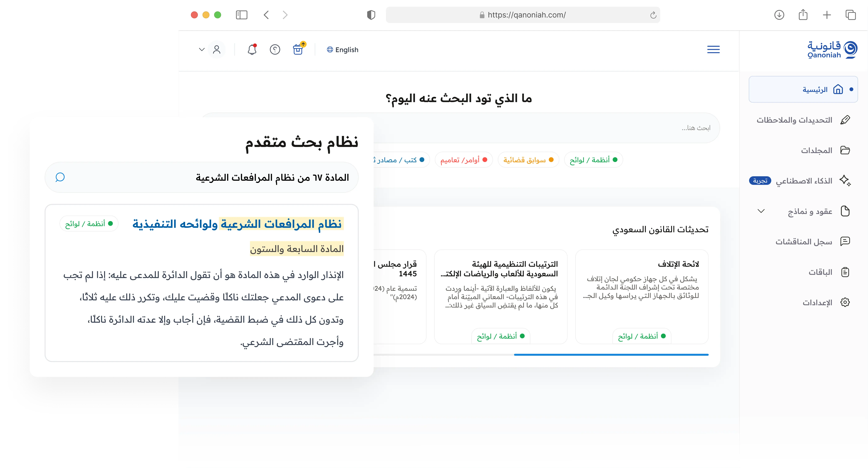868x468 pixels.
Task: Click the home icon in the sidebar
Action: point(838,89)
